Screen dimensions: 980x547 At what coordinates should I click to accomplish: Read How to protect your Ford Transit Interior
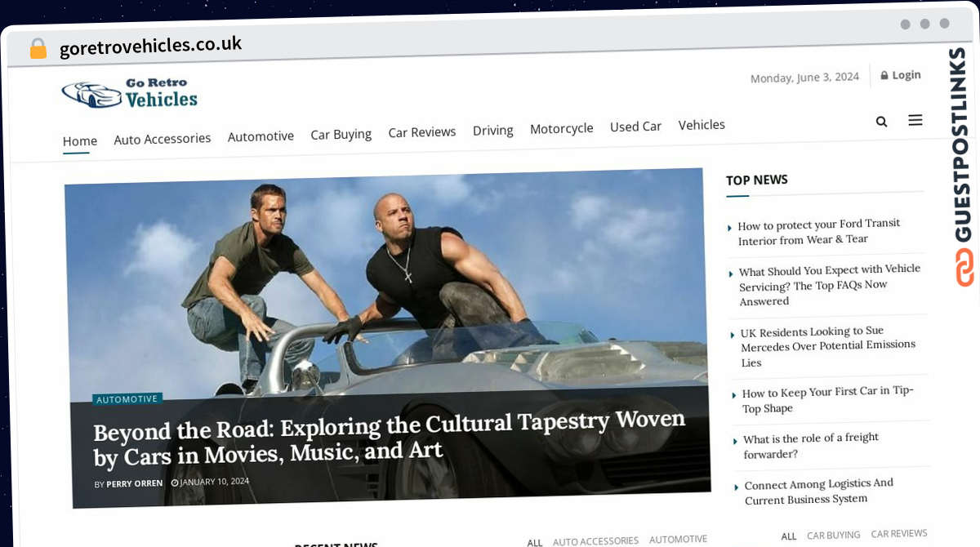(x=818, y=232)
